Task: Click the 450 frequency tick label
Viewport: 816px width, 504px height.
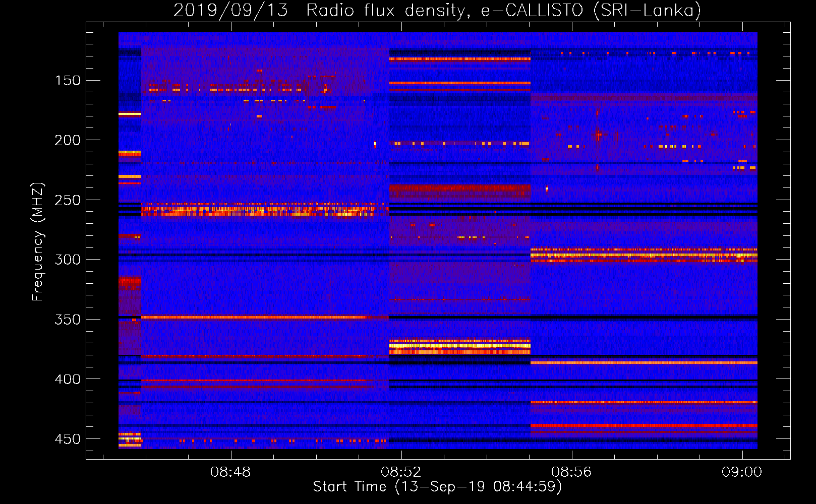Action: click(68, 439)
